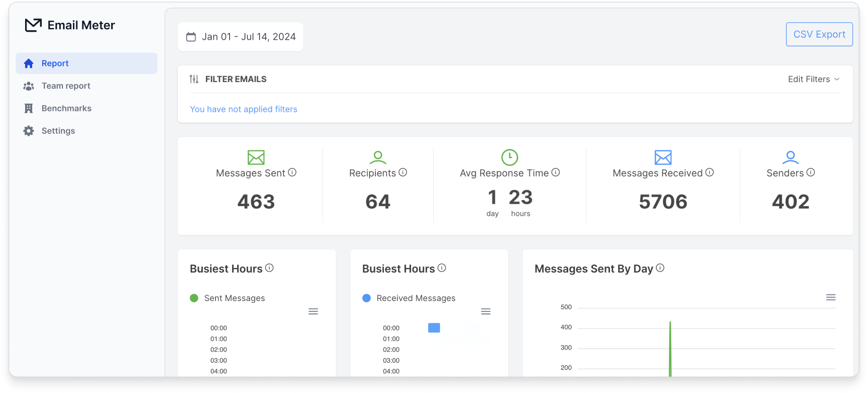Show info for Messages Sent
The height and width of the screenshot is (393, 868).
pos(292,173)
